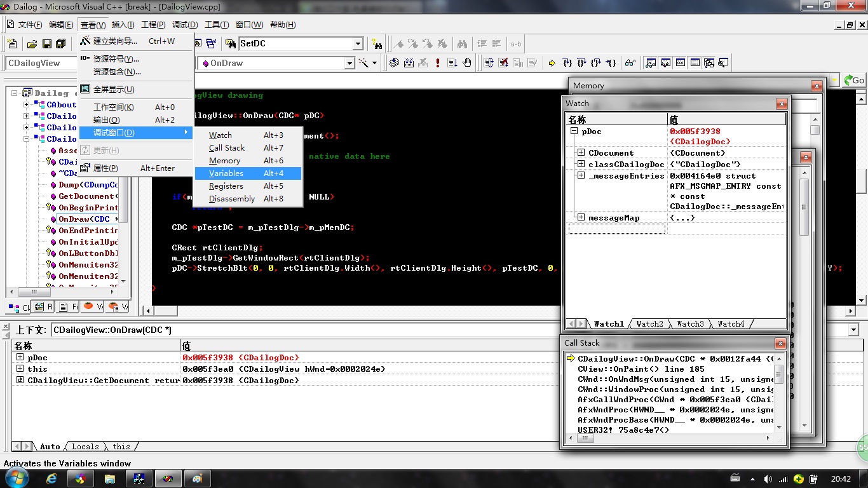Image resolution: width=868 pixels, height=488 pixels.
Task: Click the Save toolbar icon
Action: 46,44
